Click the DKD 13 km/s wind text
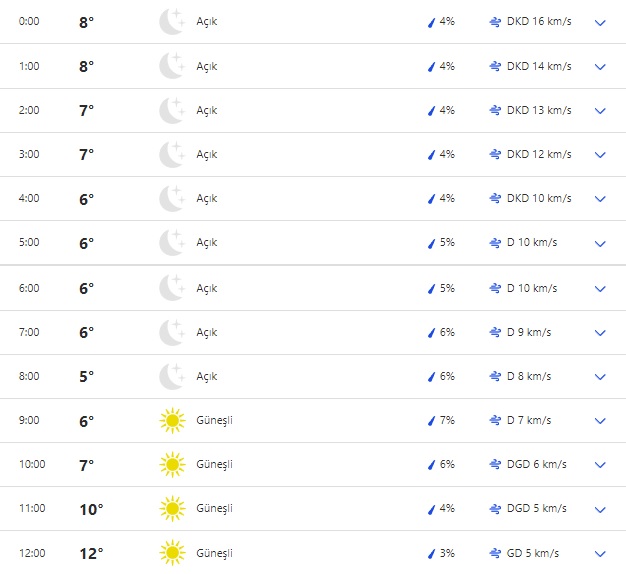 [x=539, y=111]
